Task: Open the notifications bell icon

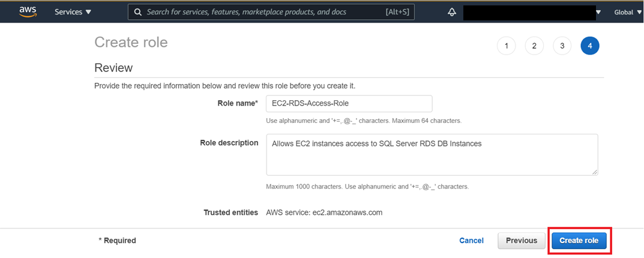Action: pyautogui.click(x=452, y=13)
